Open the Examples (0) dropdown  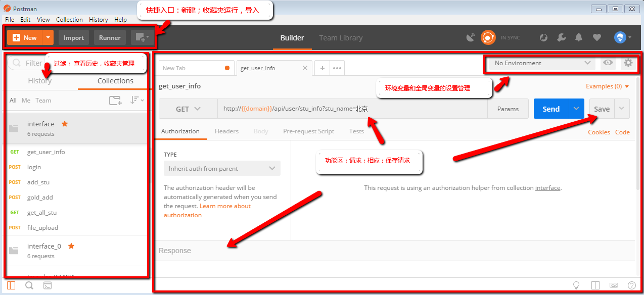[608, 86]
